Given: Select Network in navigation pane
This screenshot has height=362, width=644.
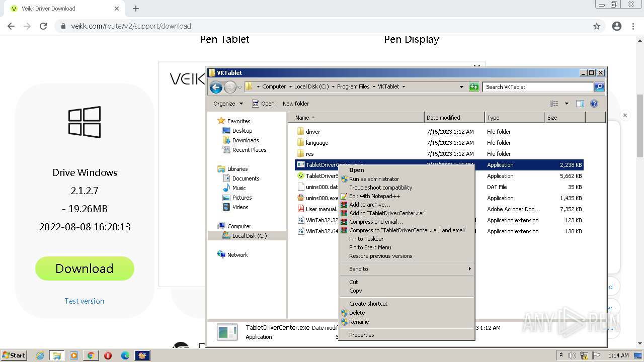Looking at the screenshot, I should point(232,255).
